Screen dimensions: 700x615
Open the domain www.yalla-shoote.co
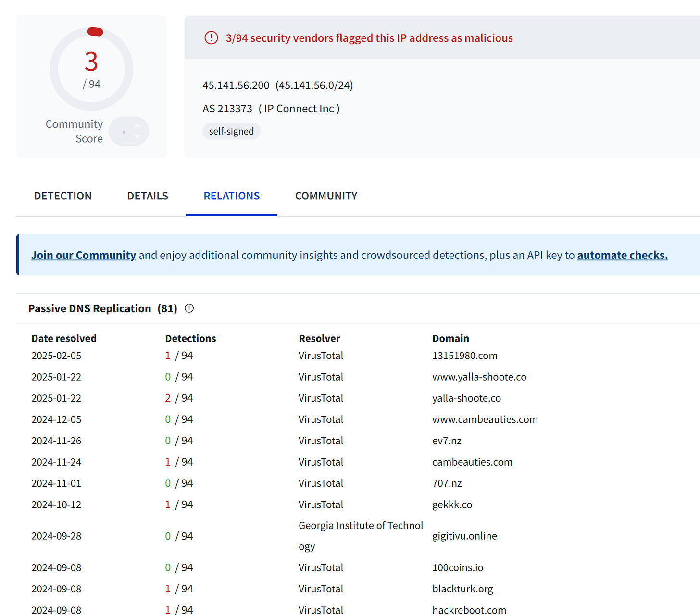(479, 377)
